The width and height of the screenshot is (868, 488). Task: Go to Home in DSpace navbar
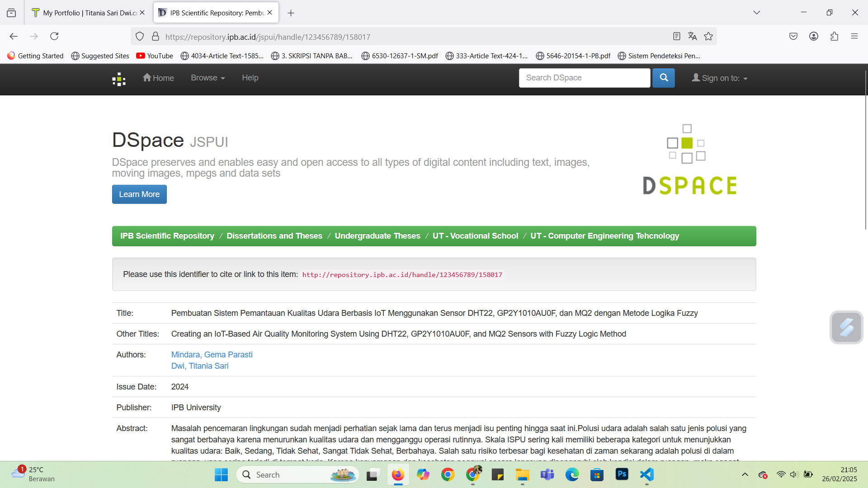coord(158,78)
